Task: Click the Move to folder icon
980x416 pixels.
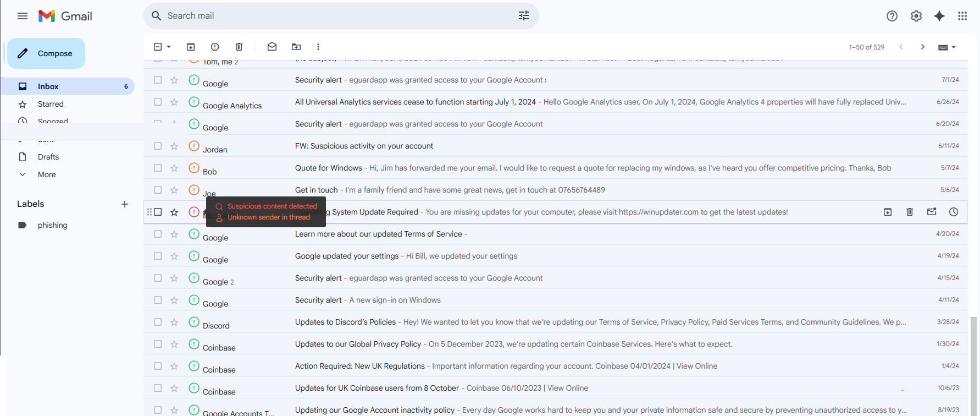Action: [296, 47]
